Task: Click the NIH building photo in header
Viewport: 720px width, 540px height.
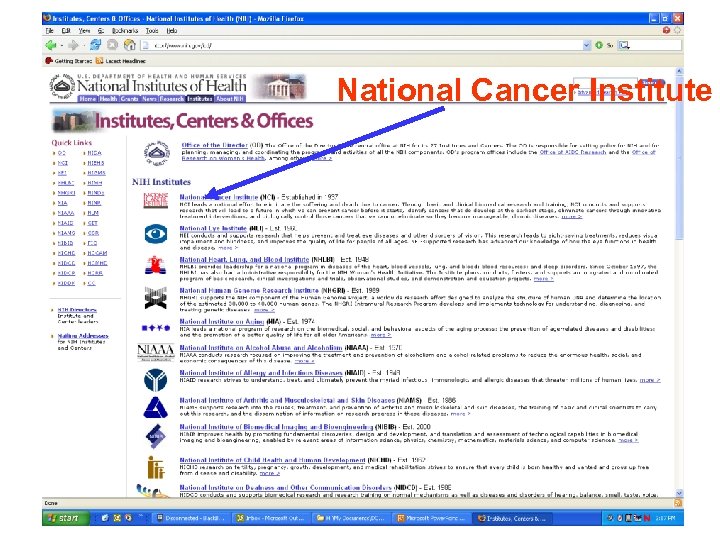Action: (x=279, y=87)
